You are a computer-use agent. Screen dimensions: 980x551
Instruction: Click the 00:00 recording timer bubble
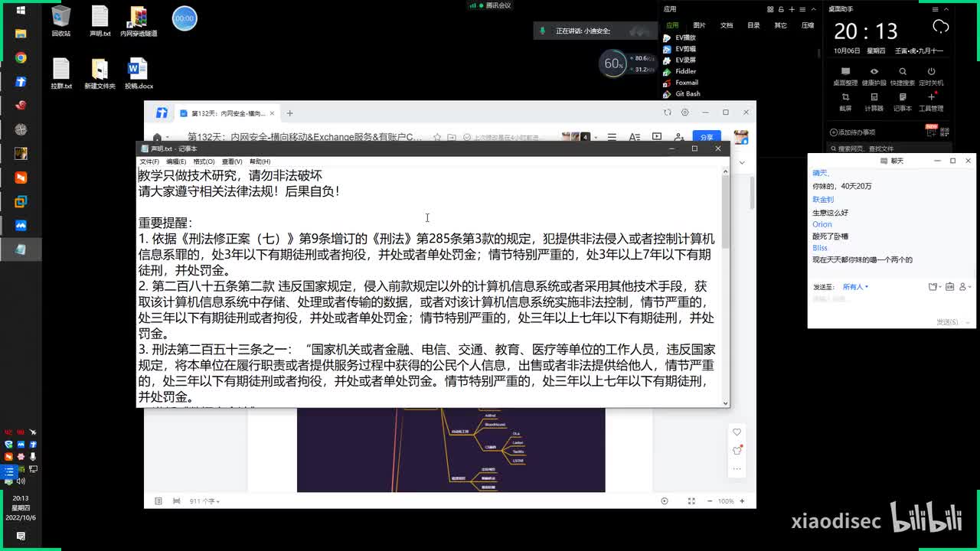pos(185,18)
